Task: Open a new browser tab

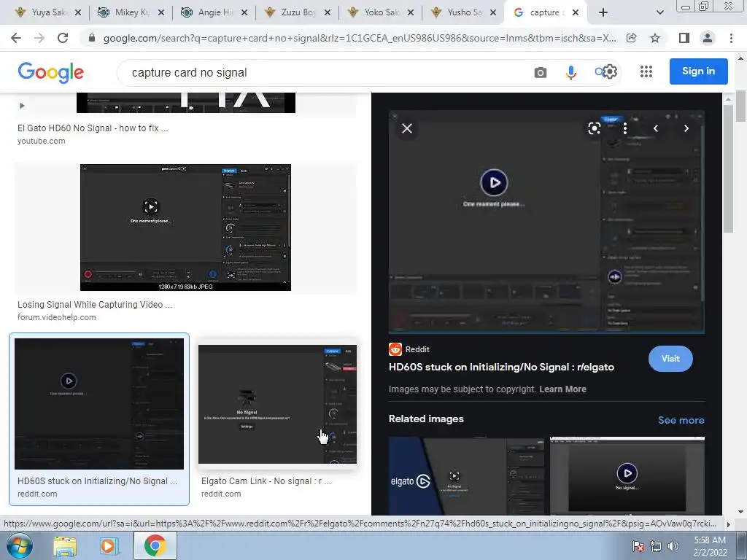Action: click(x=603, y=12)
